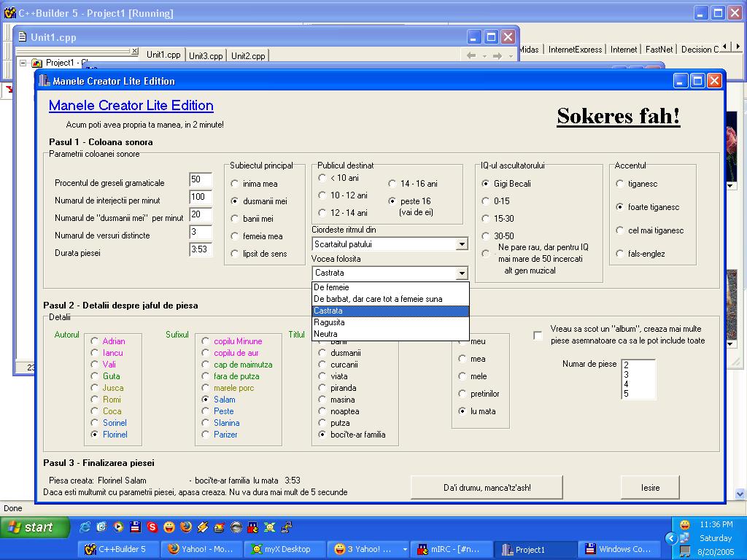747x560 pixels.
Task: Click C++Builder 5 taskbar button
Action: pyautogui.click(x=118, y=549)
